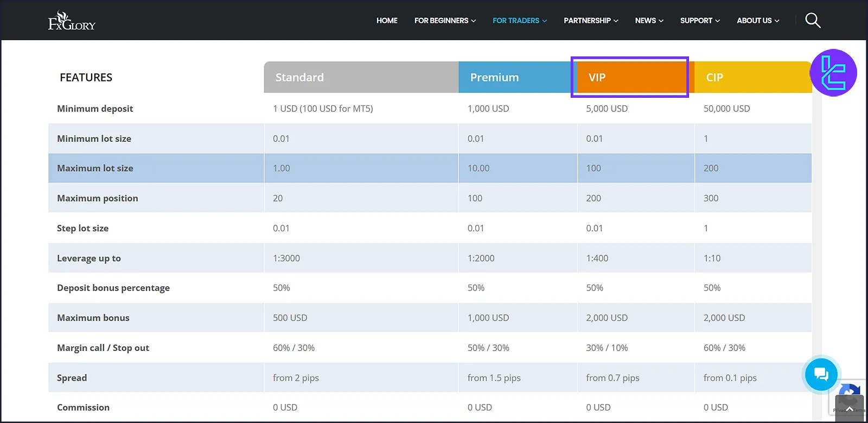
Task: Click the Minimum deposit row label
Action: click(95, 109)
